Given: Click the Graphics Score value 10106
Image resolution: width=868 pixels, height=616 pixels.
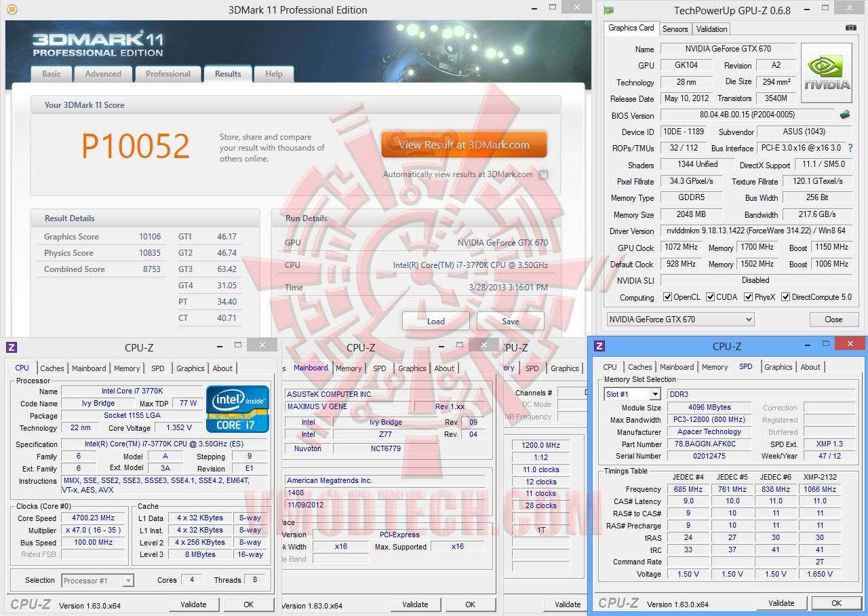Looking at the screenshot, I should (x=150, y=237).
